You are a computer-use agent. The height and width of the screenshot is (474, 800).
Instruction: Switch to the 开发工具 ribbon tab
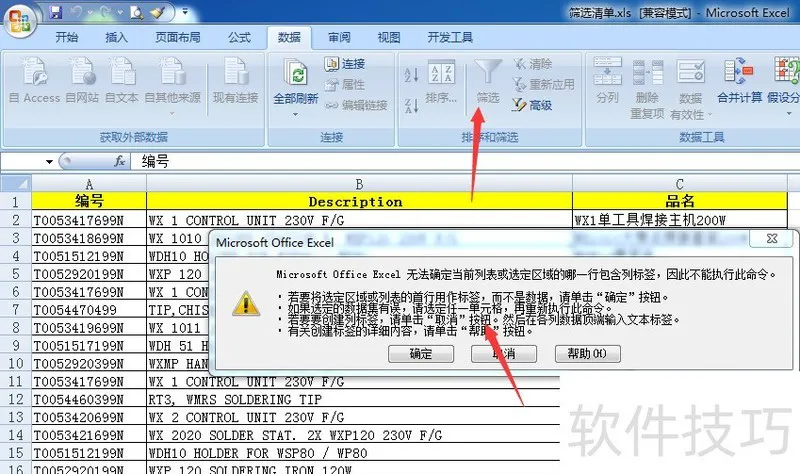pyautogui.click(x=450, y=37)
